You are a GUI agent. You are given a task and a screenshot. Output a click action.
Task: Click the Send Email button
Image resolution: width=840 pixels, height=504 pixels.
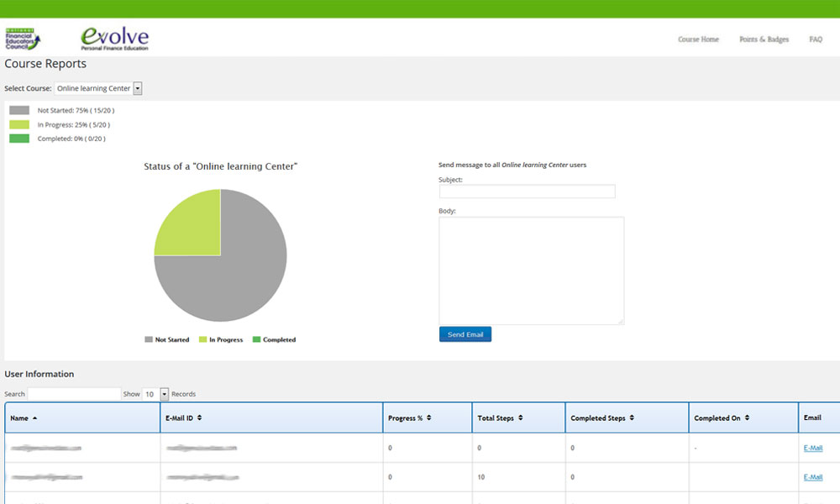point(465,334)
